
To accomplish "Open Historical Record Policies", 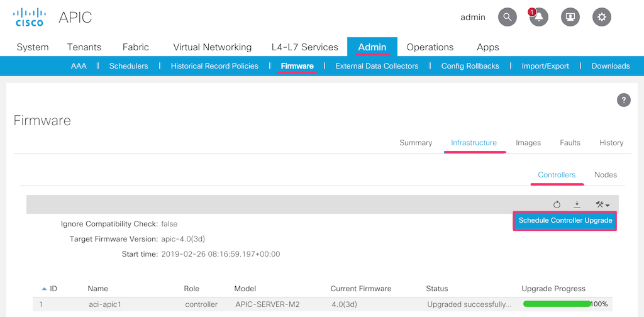I will [214, 66].
